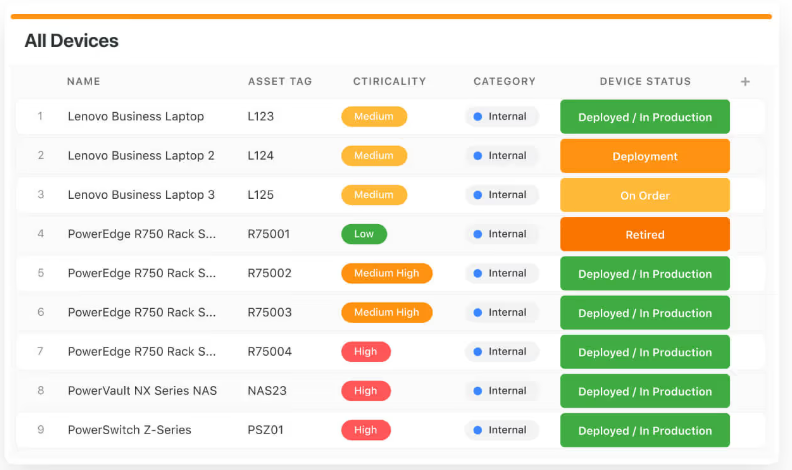792x470 pixels.
Task: Change Medium High criticality for R75002
Action: pos(387,273)
